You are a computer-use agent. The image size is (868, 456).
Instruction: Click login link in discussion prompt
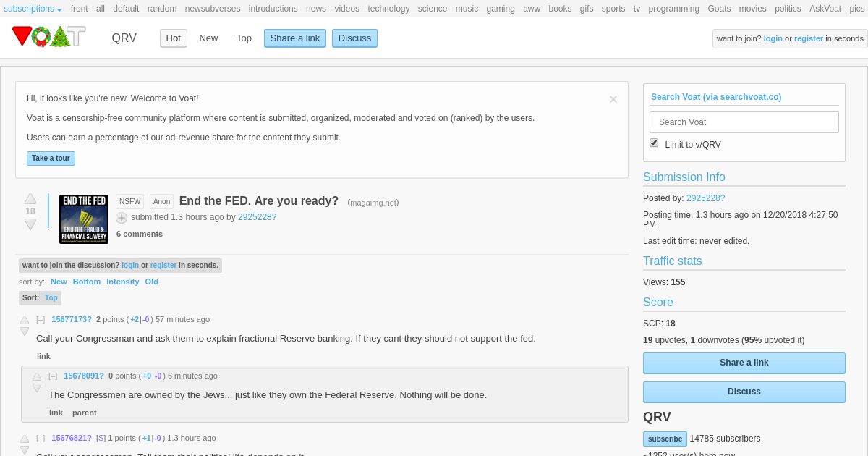[x=130, y=266]
